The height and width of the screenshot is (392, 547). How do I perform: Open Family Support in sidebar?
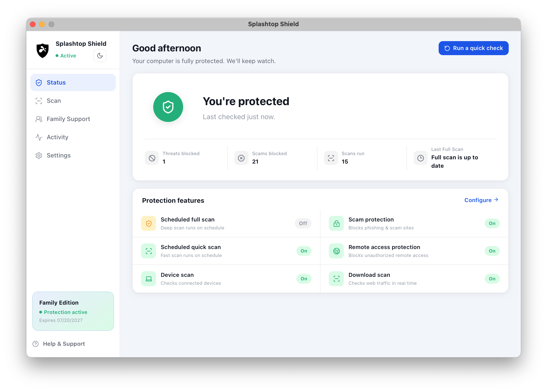[73, 119]
